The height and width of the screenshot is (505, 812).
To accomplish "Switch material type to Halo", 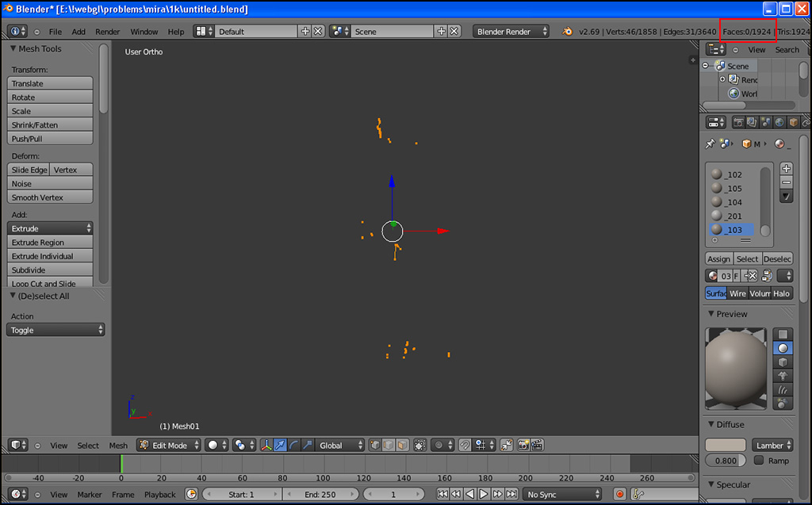I will click(x=781, y=293).
